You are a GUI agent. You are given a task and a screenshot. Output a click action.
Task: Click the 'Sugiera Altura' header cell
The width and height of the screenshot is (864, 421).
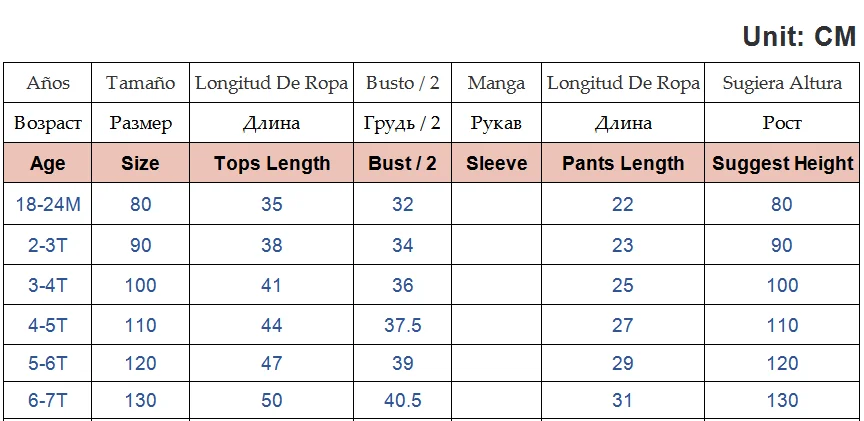pyautogui.click(x=782, y=83)
